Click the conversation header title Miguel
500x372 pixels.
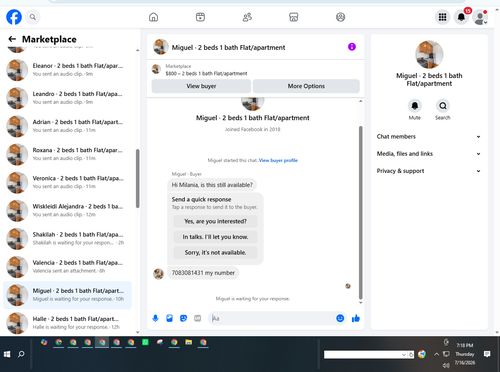(x=228, y=48)
